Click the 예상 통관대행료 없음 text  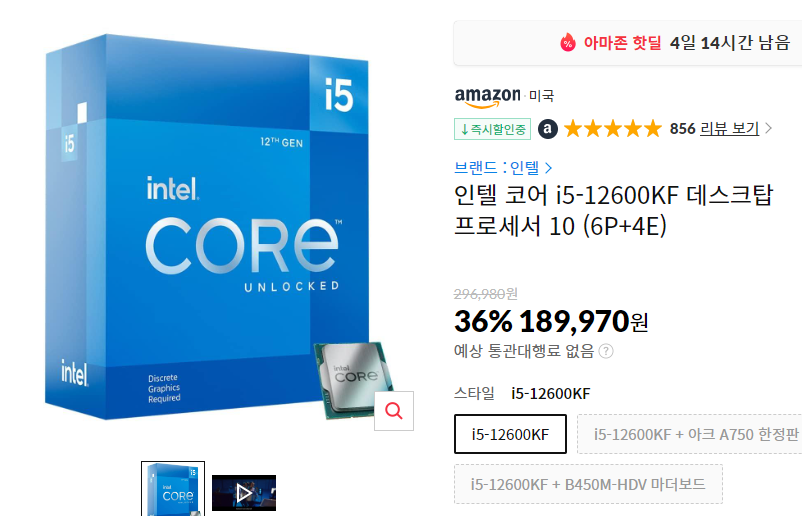pos(524,351)
